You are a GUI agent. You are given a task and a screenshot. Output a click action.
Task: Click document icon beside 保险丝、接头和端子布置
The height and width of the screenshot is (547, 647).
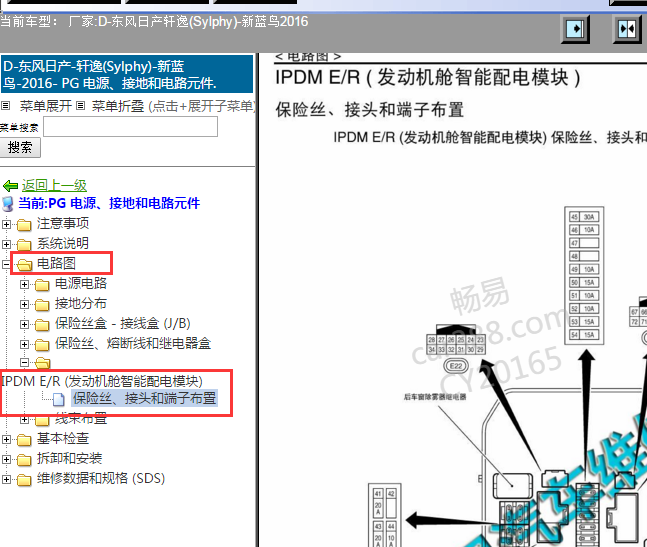pyautogui.click(x=59, y=399)
